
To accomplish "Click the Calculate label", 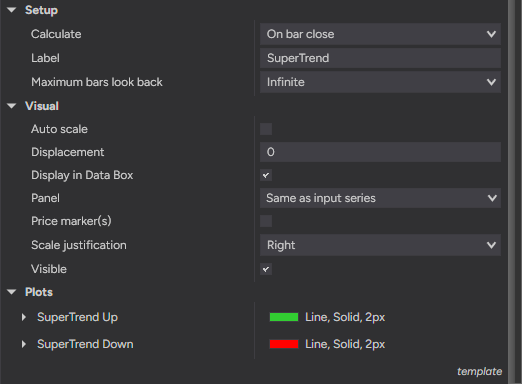I will [56, 34].
